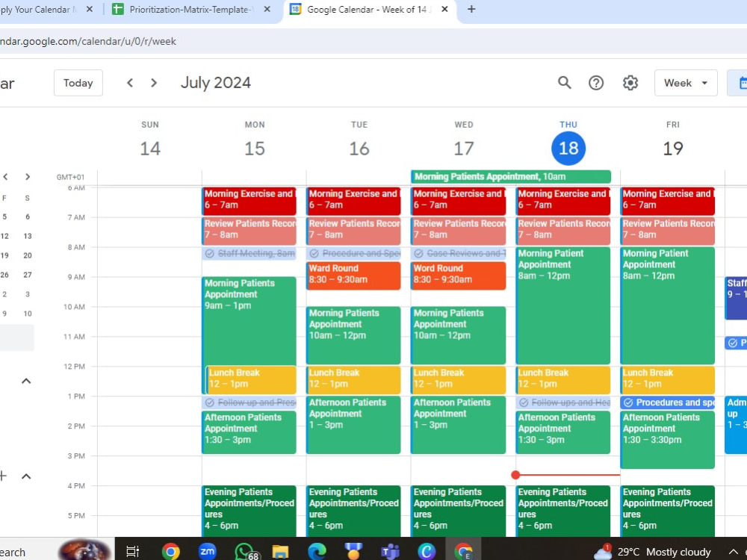Select Monday 15 date header

[255, 149]
